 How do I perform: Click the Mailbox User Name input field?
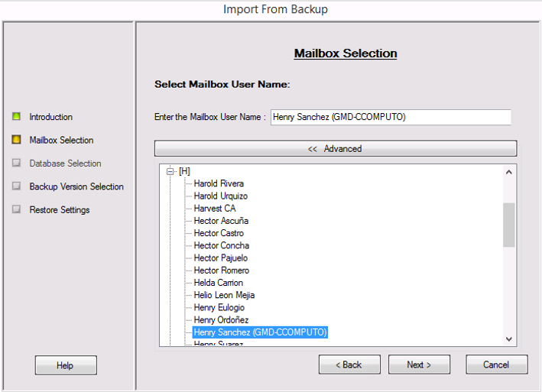pos(391,117)
